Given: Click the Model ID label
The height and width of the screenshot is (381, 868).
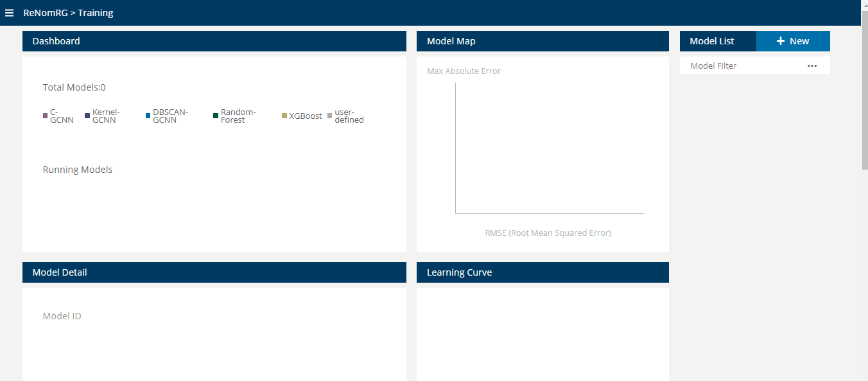Looking at the screenshot, I should tap(62, 316).
